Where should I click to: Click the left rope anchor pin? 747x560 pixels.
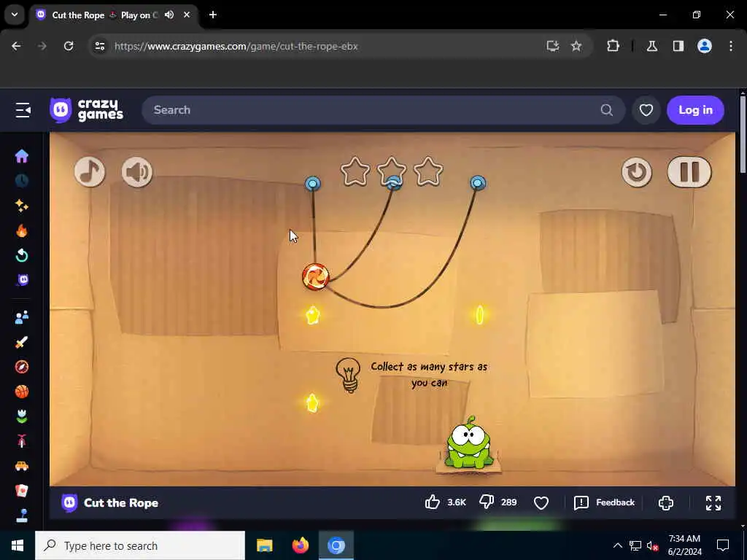pos(313,183)
